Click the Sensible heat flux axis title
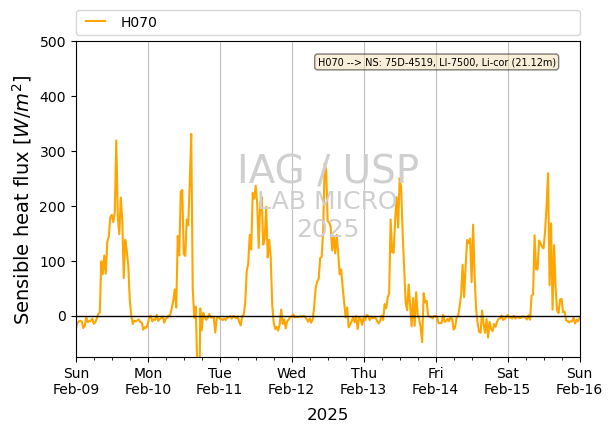 [22, 200]
